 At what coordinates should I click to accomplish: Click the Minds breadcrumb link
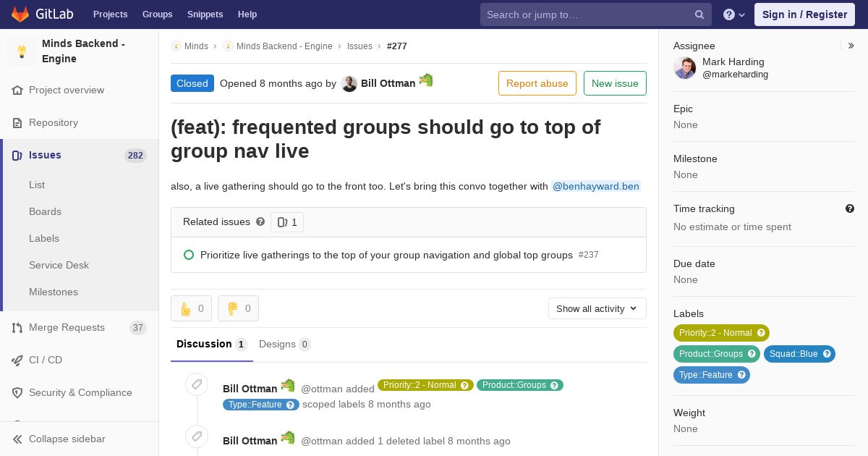coord(196,46)
